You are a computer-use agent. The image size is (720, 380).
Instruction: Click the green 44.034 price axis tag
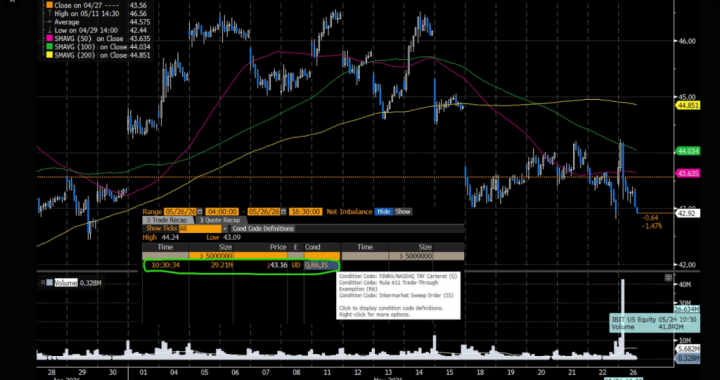687,151
